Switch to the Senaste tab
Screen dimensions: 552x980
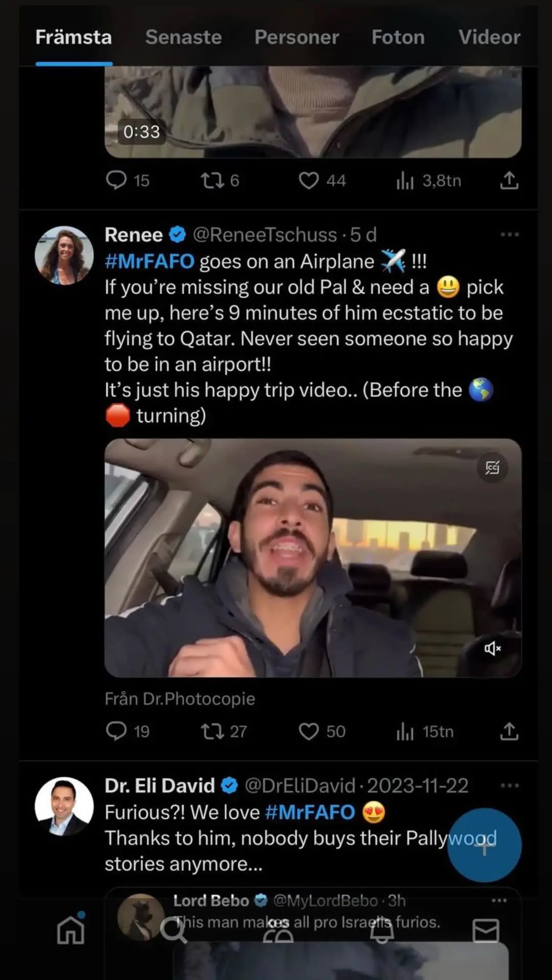(x=183, y=37)
